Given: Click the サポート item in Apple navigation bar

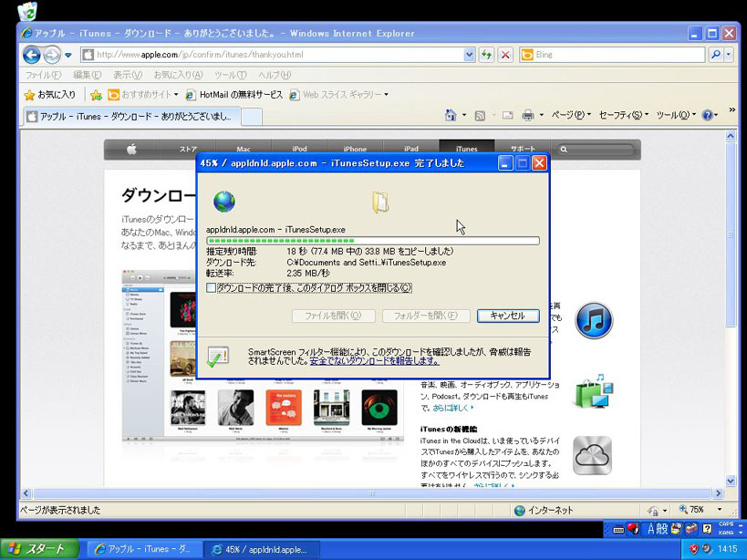Looking at the screenshot, I should [x=523, y=149].
